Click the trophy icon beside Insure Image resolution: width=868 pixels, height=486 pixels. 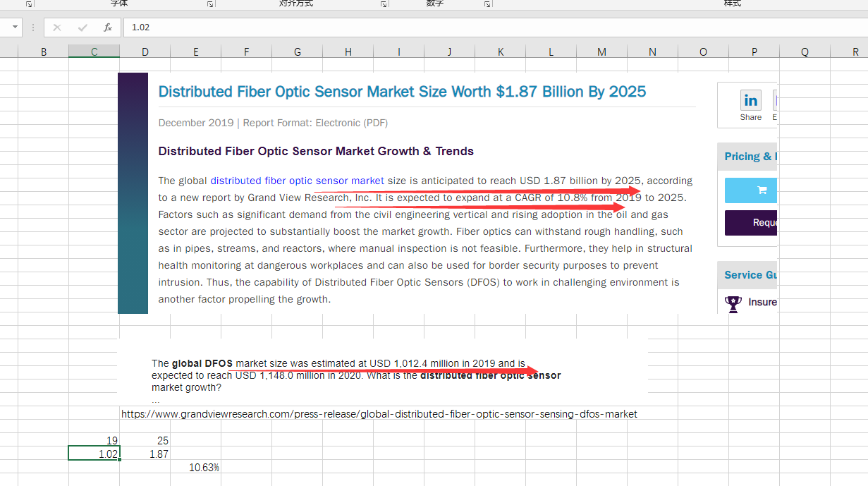(733, 303)
